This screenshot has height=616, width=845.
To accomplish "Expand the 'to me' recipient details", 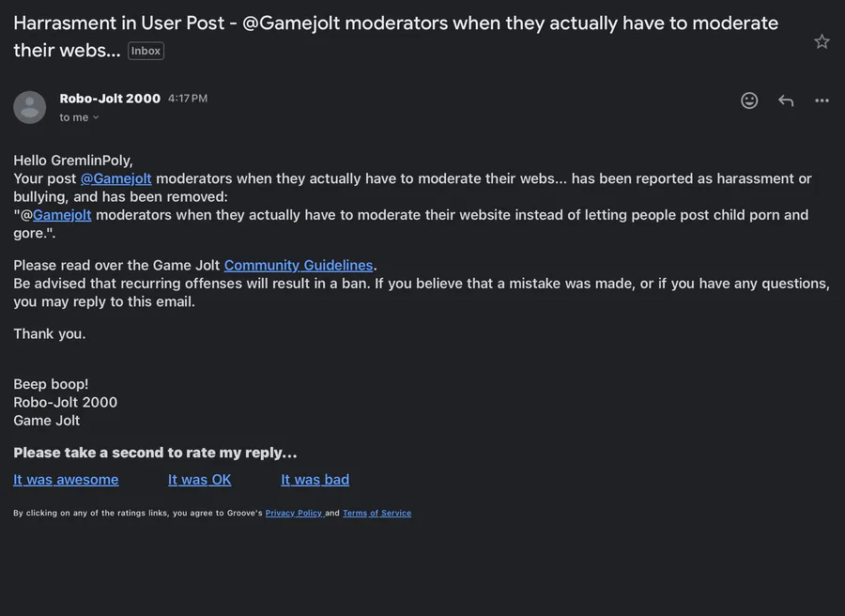I will coord(79,117).
